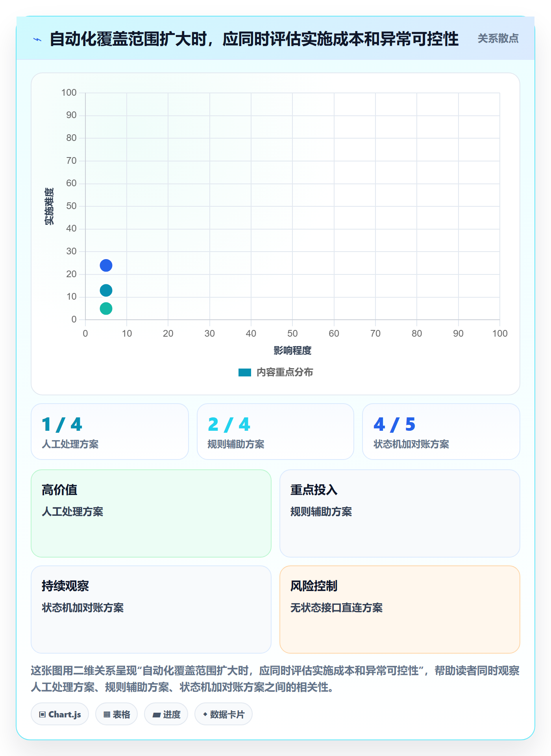The height and width of the screenshot is (756, 551).
Task: Select the 4 / 5 状态机加对账方案 stat card
Action: pyautogui.click(x=441, y=432)
